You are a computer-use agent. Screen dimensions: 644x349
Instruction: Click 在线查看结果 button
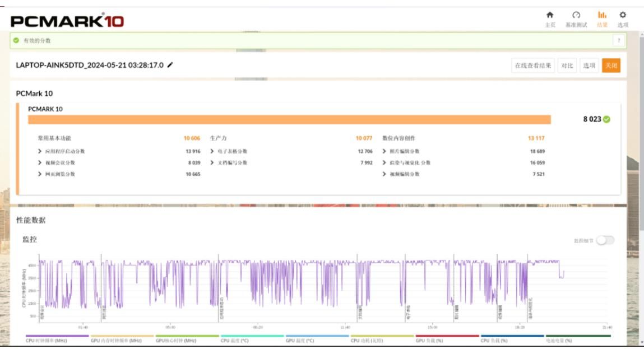[x=533, y=66]
